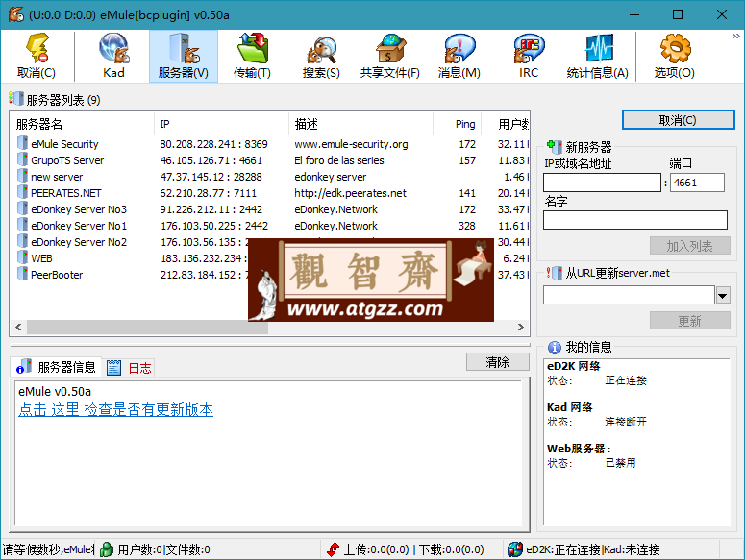The height and width of the screenshot is (560, 745).
Task: Click the 服务器列表 header icon
Action: click(x=15, y=99)
